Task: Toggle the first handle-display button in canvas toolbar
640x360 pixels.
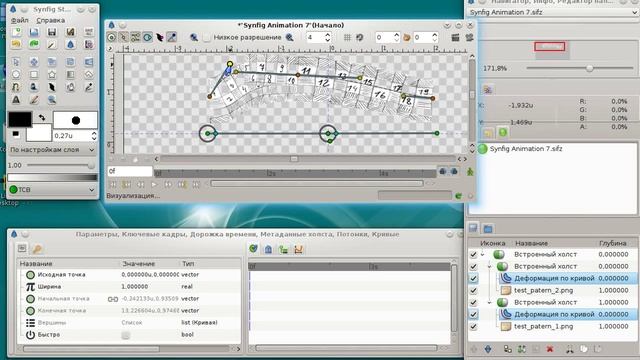Action: click(111, 38)
